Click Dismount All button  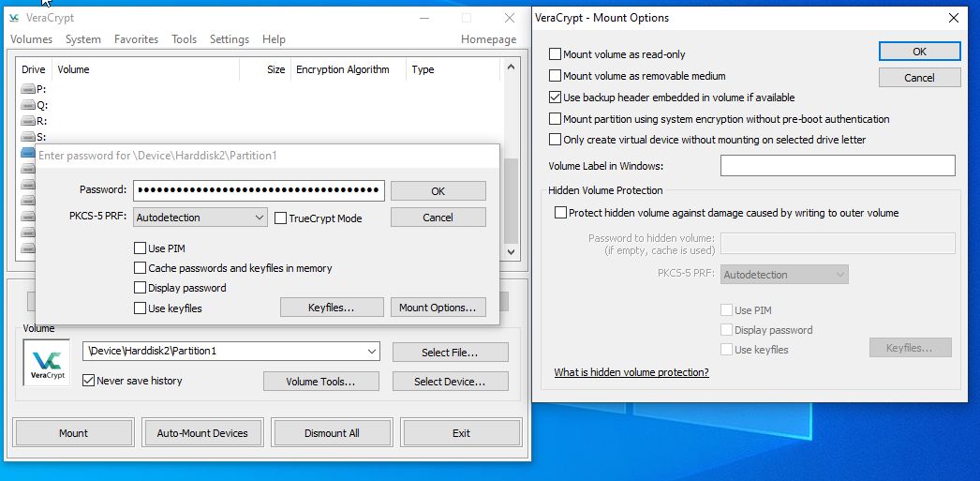coord(332,433)
